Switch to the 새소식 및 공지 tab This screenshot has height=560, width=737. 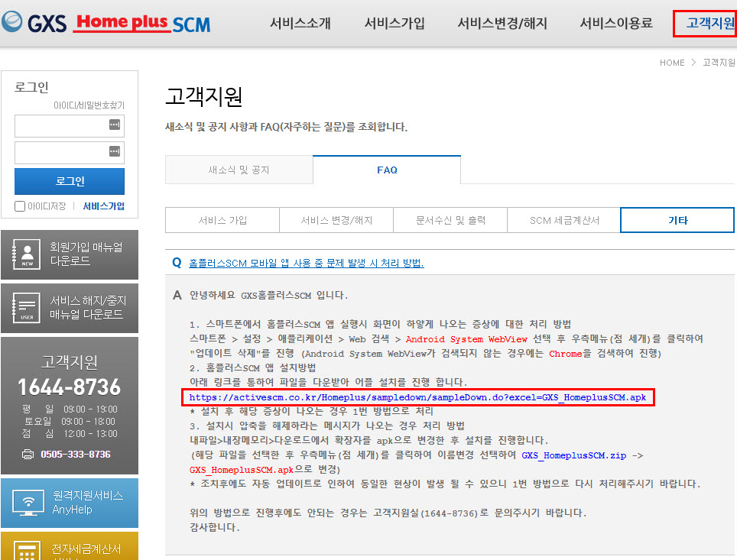(x=239, y=170)
